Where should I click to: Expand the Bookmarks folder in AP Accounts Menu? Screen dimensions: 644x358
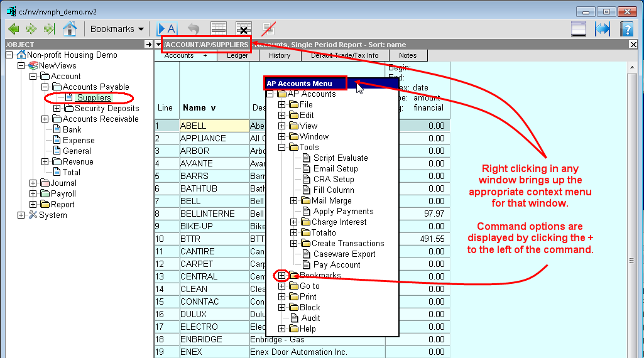pos(282,275)
